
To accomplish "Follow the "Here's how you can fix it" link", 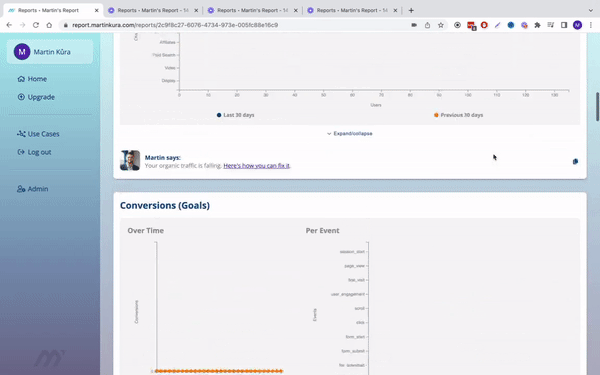I will pyautogui.click(x=256, y=166).
